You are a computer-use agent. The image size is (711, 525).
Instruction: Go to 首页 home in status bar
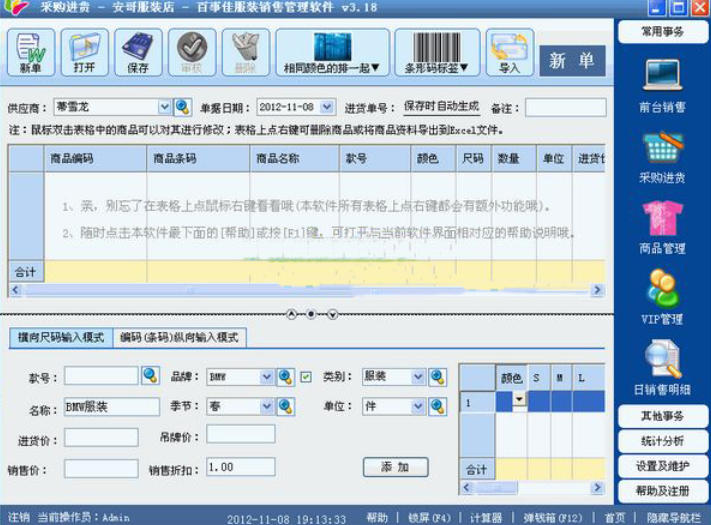(615, 517)
